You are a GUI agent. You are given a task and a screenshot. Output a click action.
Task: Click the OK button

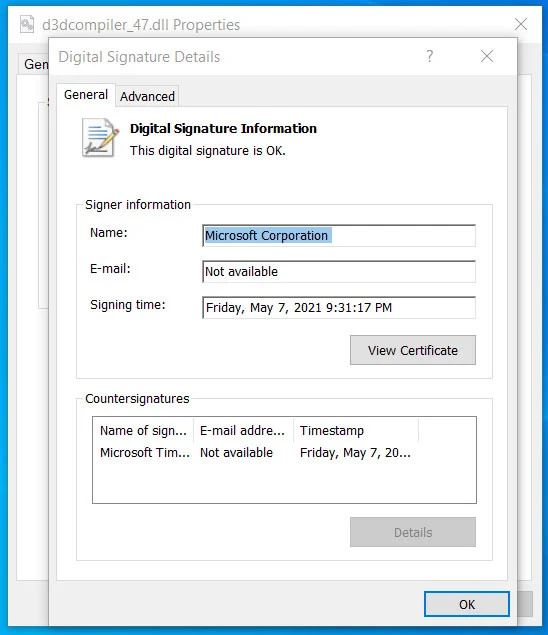click(x=467, y=604)
